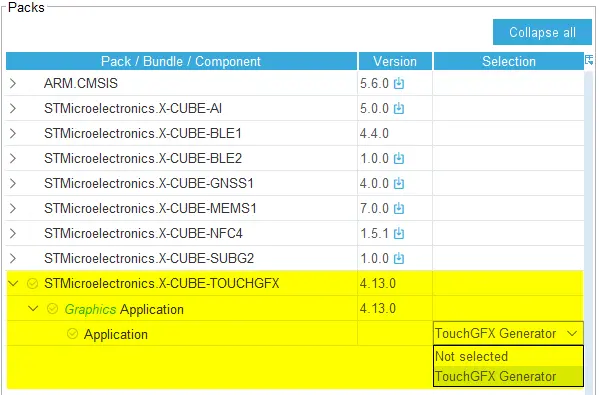Viewport: 599px width, 395px height.
Task: Click the vertical scrollbar of packs list
Action: (588, 229)
